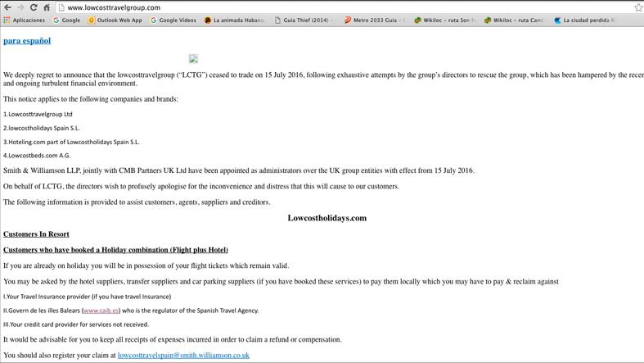Click 'You may be asked by the hotel' sentence
This screenshot has width=644, height=363.
[x=281, y=282]
